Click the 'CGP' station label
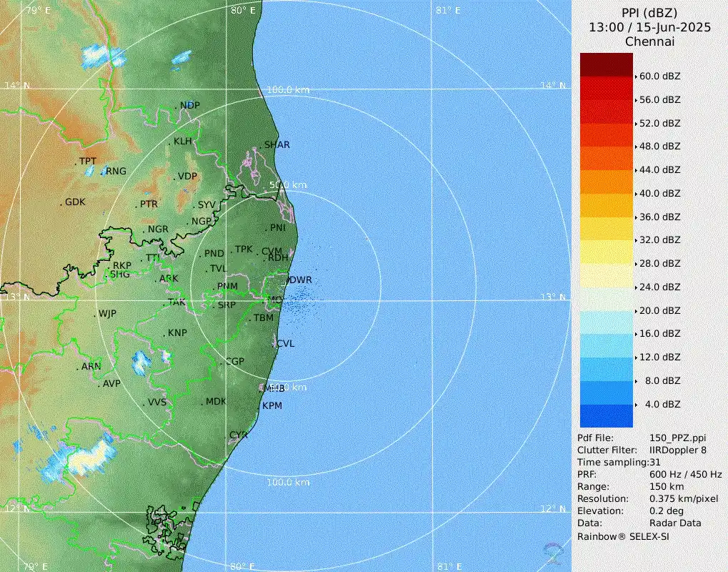This screenshot has width=728, height=572. tap(235, 362)
